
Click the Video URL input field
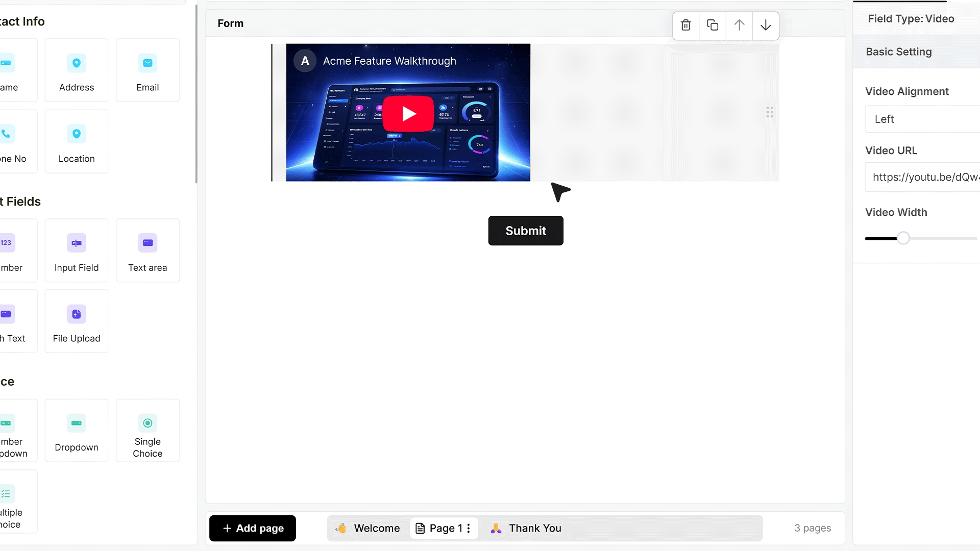tap(922, 177)
